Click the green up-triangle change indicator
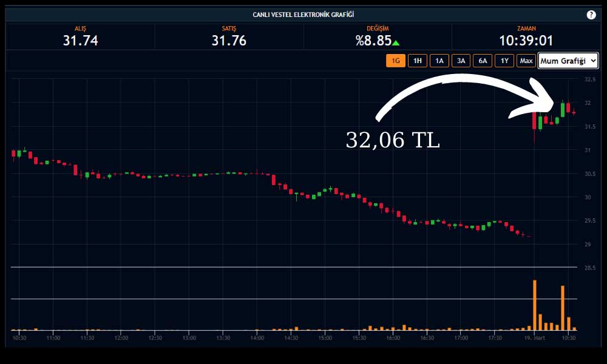Image resolution: width=607 pixels, height=364 pixels. coord(396,42)
